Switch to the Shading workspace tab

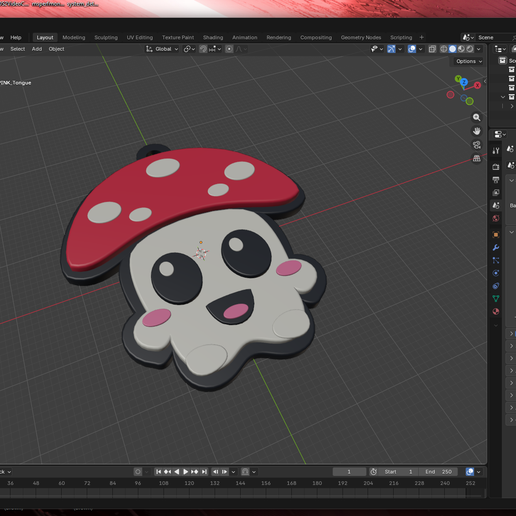[213, 37]
